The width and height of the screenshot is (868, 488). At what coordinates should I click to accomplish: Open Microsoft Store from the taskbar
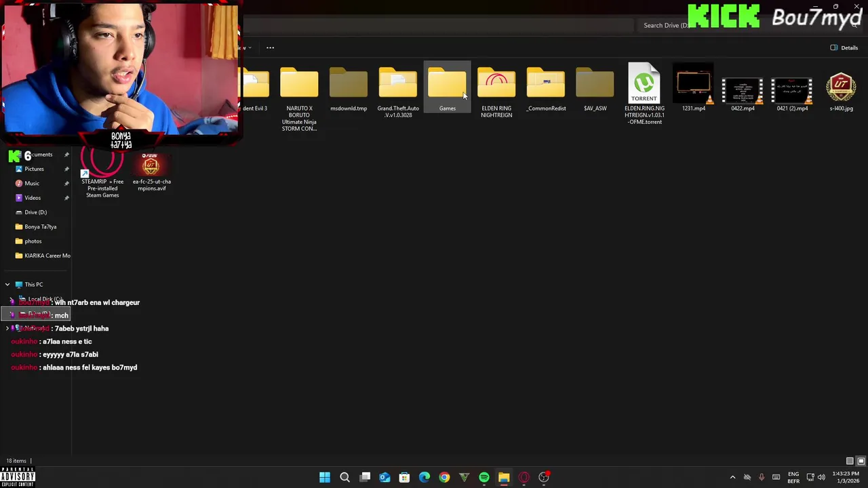point(404,477)
